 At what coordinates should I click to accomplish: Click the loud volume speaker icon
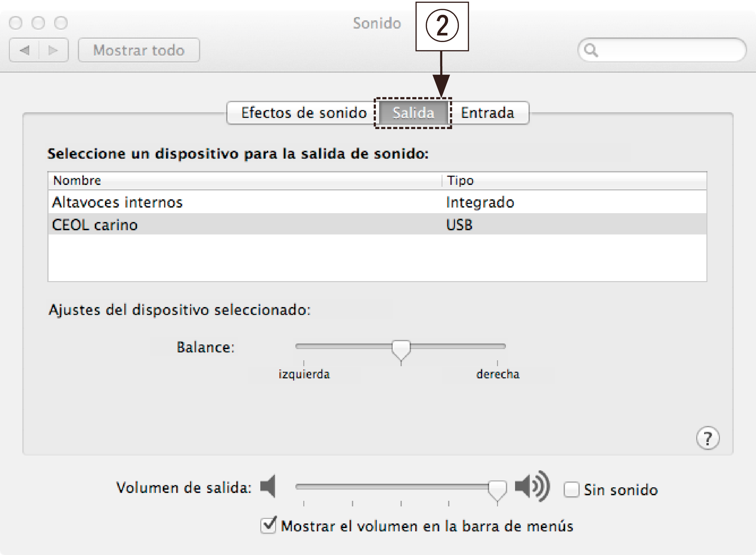[532, 486]
